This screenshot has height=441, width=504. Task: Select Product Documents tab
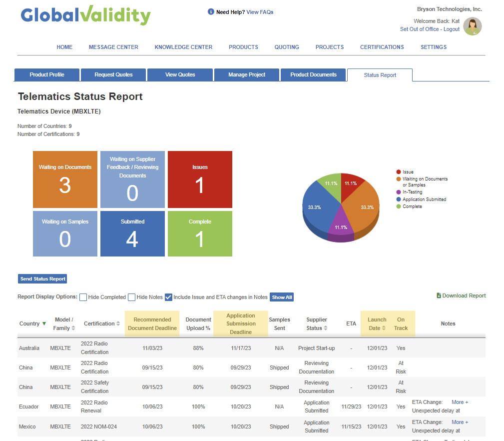[313, 74]
